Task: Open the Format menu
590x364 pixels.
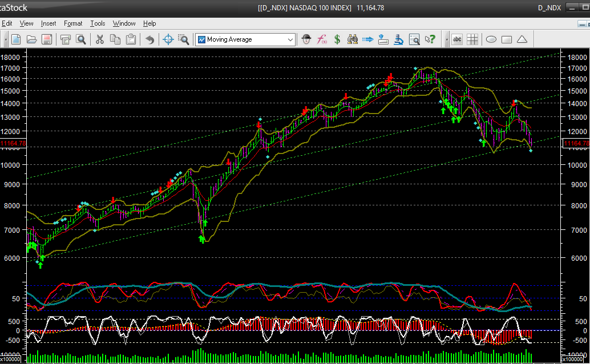Action: 73,23
